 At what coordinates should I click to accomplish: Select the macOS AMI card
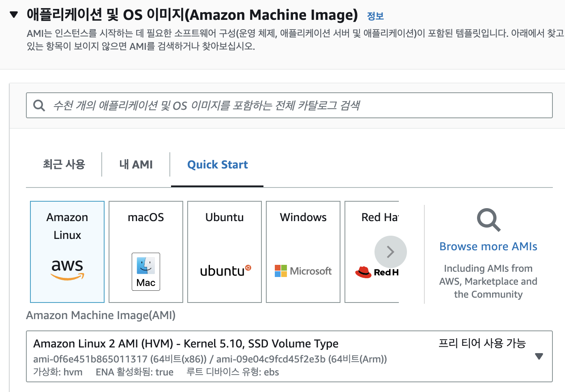click(x=146, y=251)
